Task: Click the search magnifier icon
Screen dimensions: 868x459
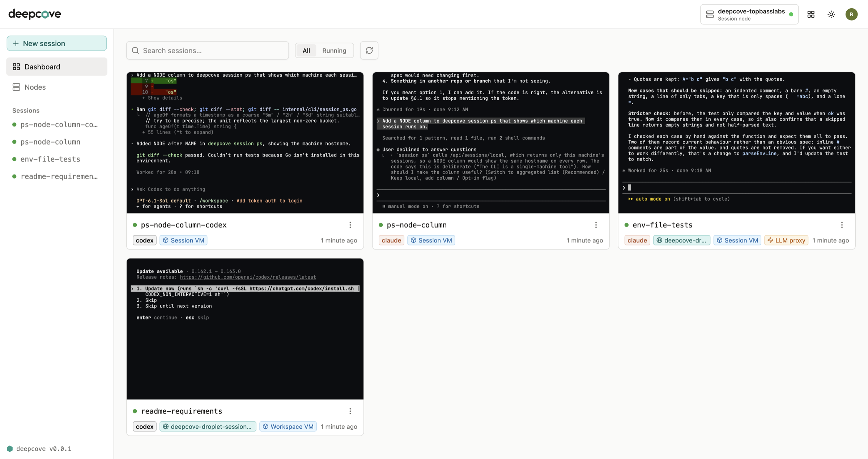Action: (135, 50)
